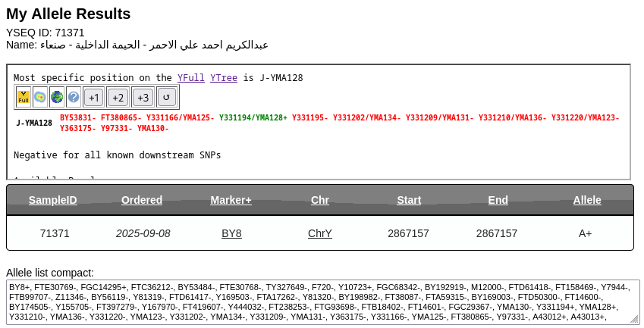Sort by Start column header
Image resolution: width=644 pixels, height=328 pixels.
tap(409, 200)
